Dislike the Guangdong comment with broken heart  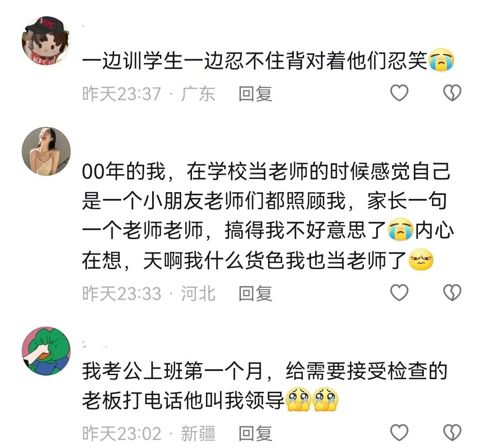pos(452,93)
